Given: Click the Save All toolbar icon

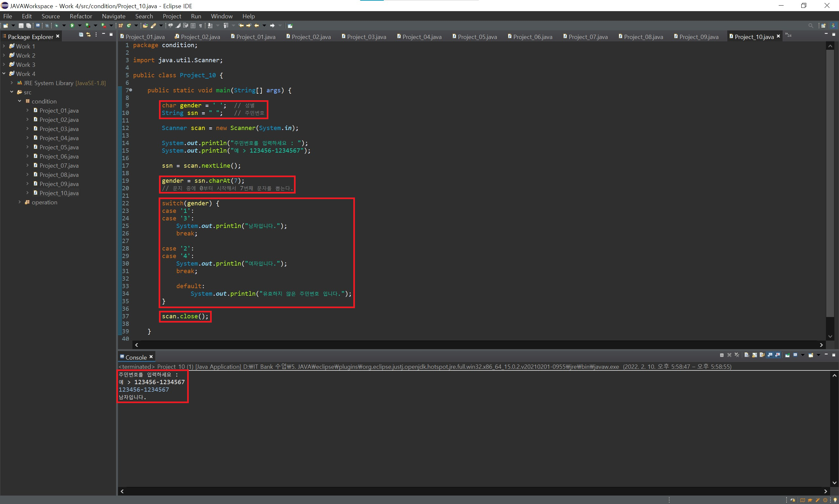Looking at the screenshot, I should [x=29, y=26].
